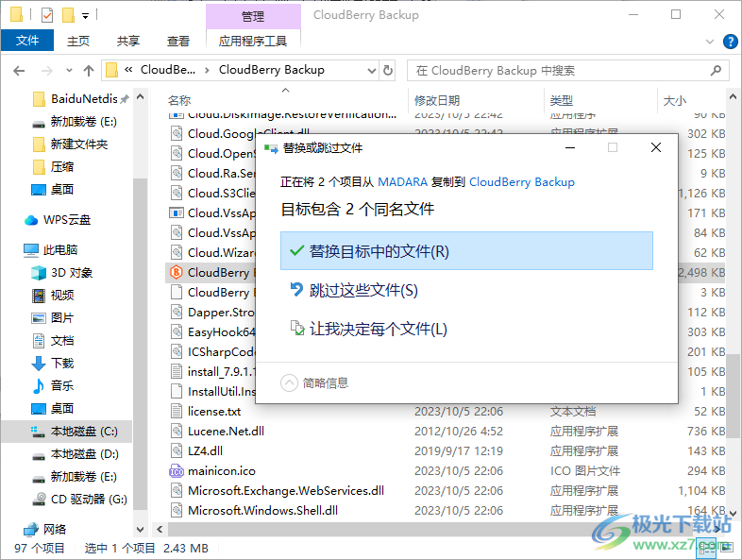Select the 下载 arrow icon
742x560 pixels.
pos(39,364)
